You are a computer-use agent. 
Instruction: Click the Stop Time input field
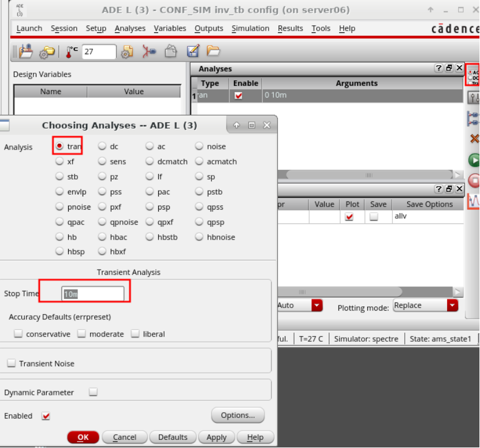[92, 294]
